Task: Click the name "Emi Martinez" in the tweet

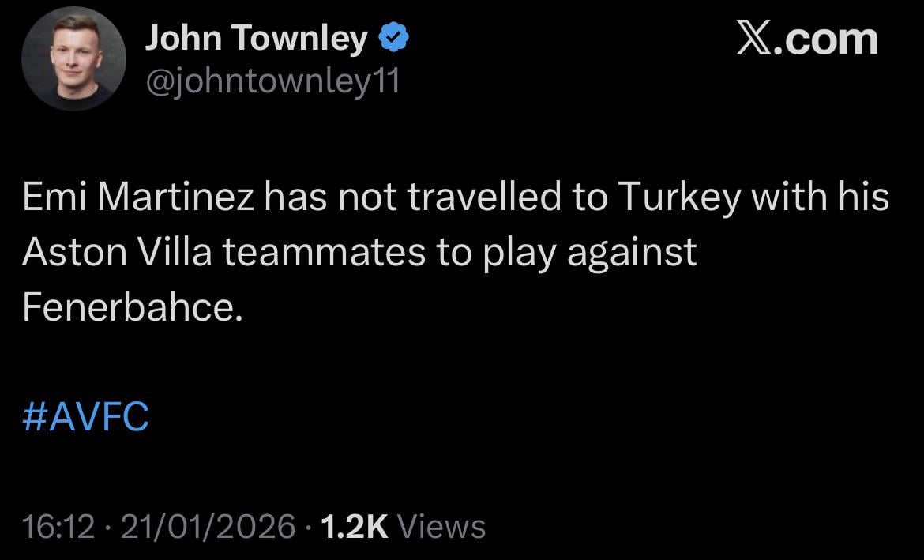Action: point(138,198)
